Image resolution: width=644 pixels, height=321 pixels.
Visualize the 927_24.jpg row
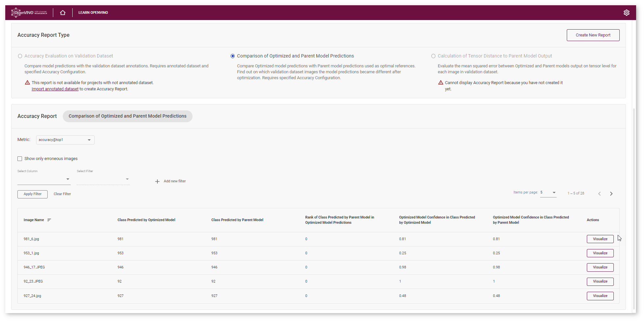600,296
